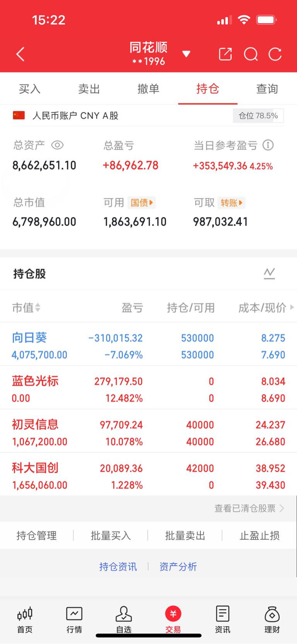Select 交易 in bottom navigation
This screenshot has width=297, height=644.
(x=173, y=620)
